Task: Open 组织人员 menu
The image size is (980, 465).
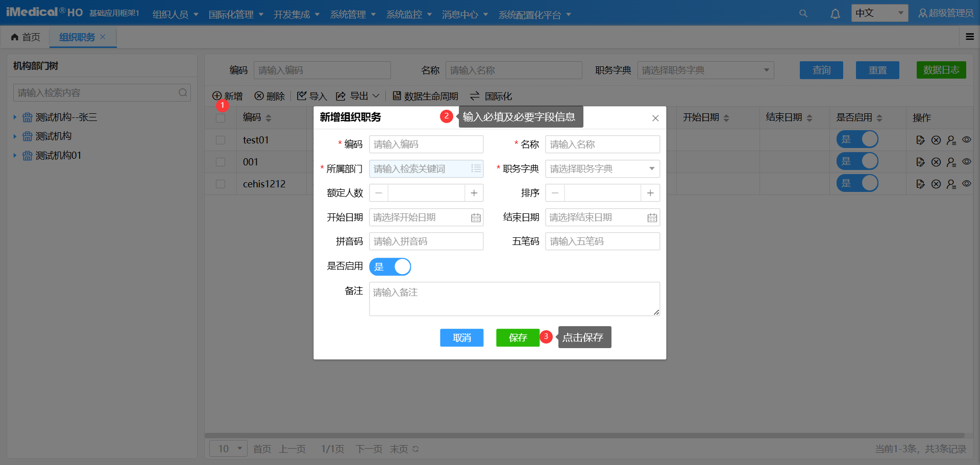Action: (175, 14)
